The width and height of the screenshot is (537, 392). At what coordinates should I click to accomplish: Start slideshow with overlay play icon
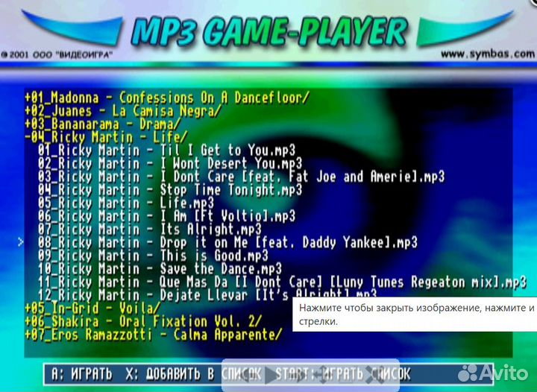pos(272,376)
